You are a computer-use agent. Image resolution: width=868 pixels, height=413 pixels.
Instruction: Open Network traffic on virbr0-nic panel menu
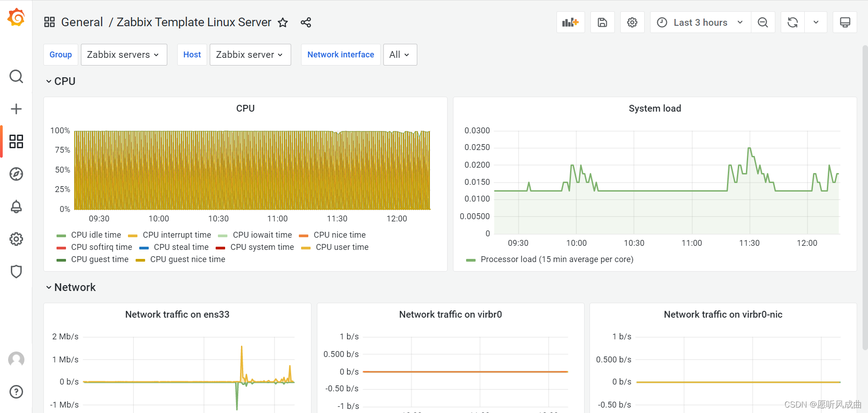(x=723, y=314)
